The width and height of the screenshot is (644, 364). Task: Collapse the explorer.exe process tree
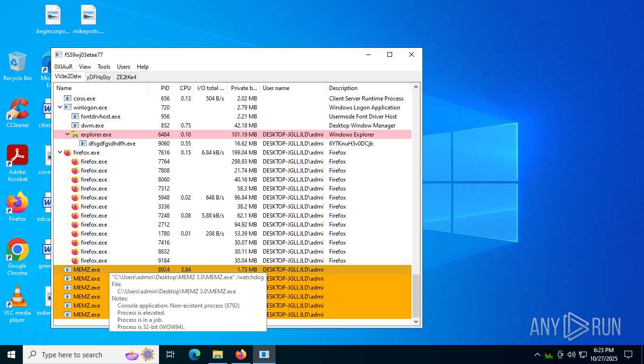[67, 135]
